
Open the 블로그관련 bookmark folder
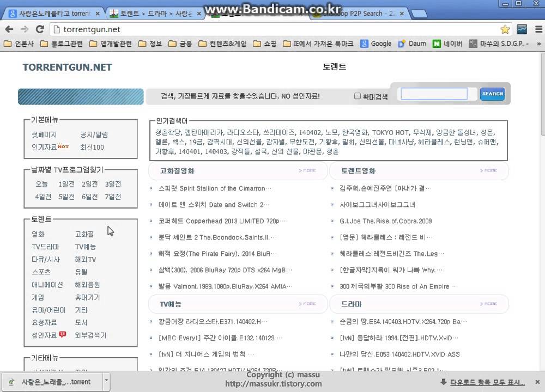[x=62, y=44]
